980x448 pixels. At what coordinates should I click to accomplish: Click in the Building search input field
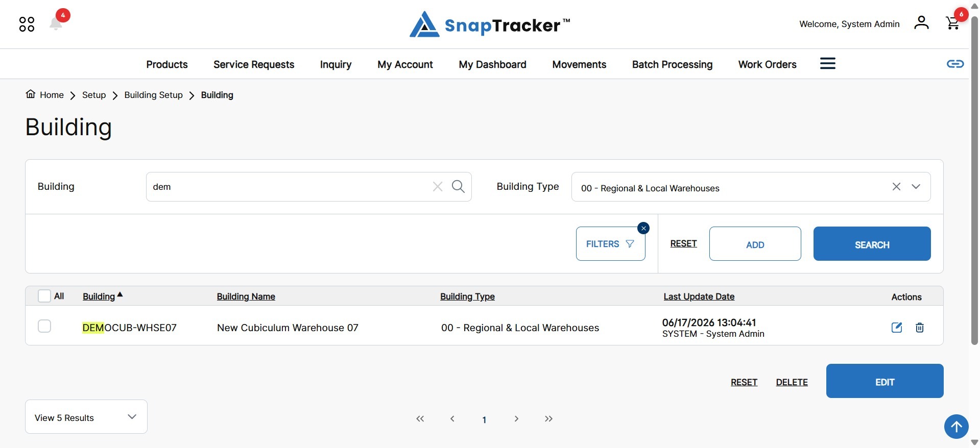[289, 187]
